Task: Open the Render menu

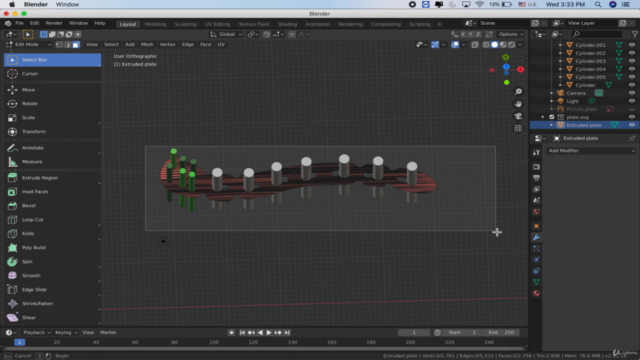Action: click(x=54, y=23)
